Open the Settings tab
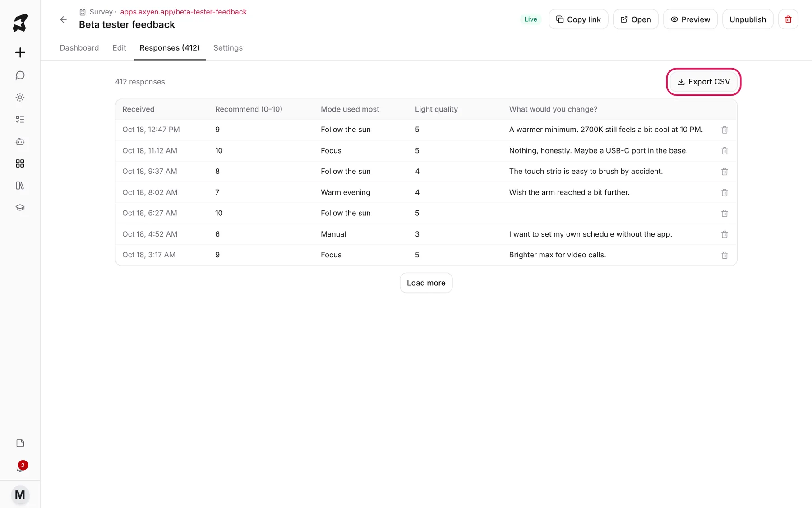This screenshot has height=508, width=812. pyautogui.click(x=228, y=48)
